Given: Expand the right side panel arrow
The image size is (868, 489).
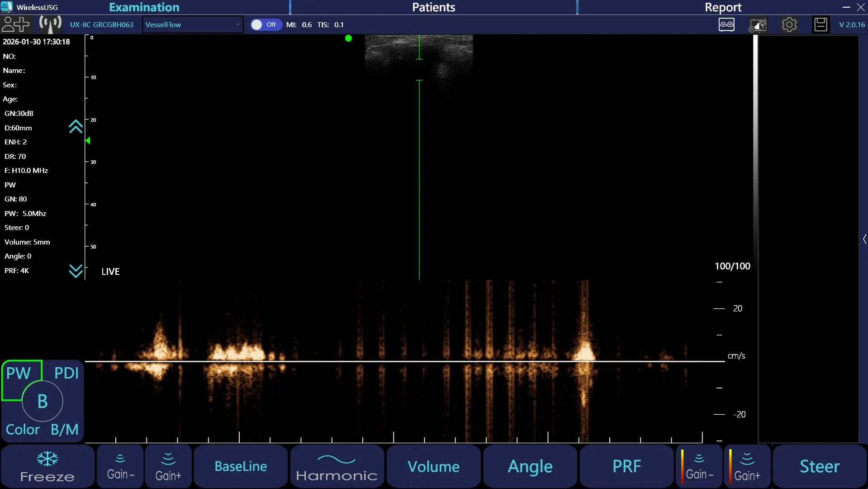Looking at the screenshot, I should coord(864,239).
